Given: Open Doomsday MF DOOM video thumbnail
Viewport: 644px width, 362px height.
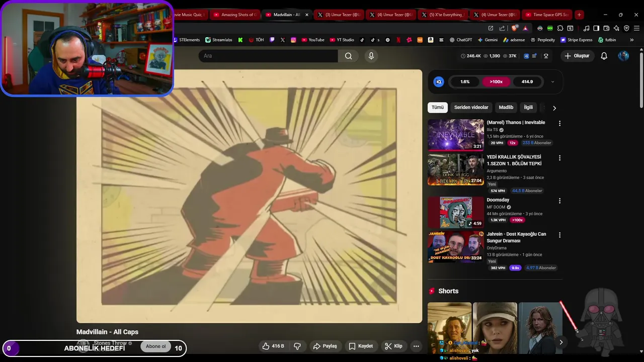Looking at the screenshot, I should tap(456, 212).
